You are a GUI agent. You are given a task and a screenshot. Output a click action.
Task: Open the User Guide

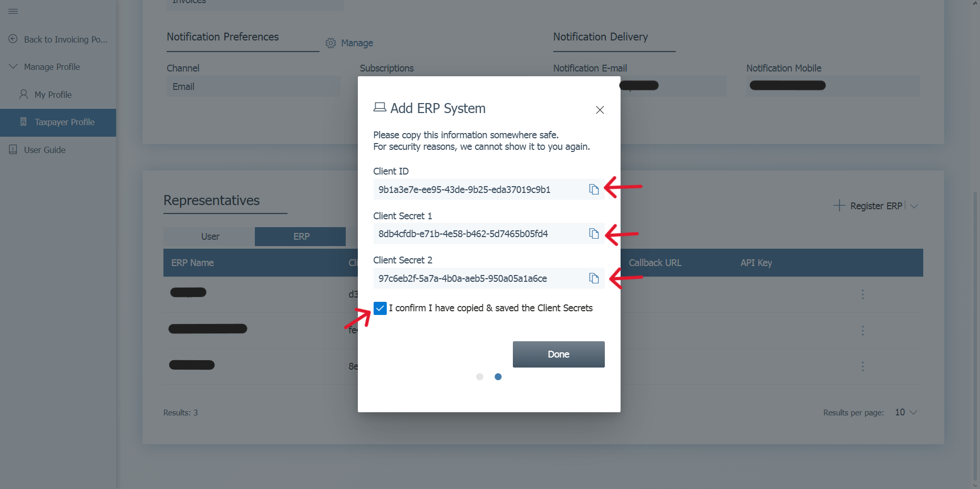tap(44, 150)
